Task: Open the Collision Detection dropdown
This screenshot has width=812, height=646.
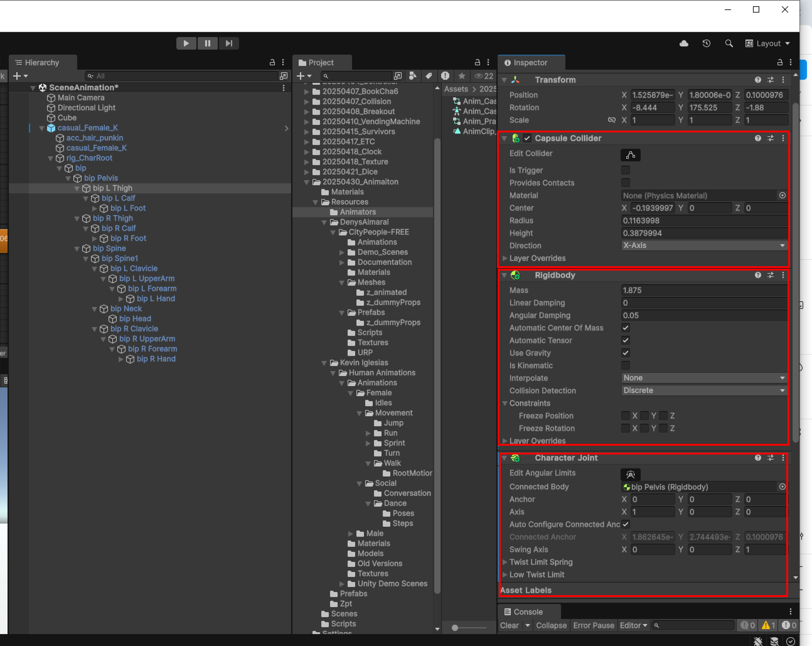Action: (x=703, y=390)
